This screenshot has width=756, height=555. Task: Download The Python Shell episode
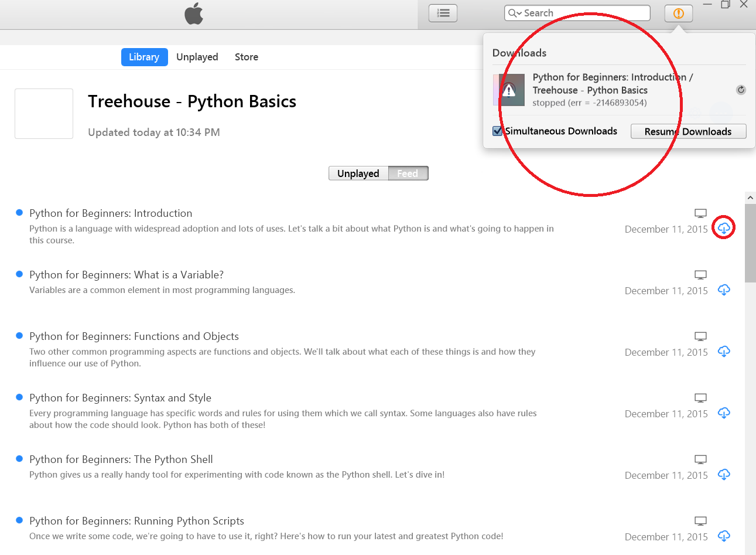pyautogui.click(x=724, y=474)
